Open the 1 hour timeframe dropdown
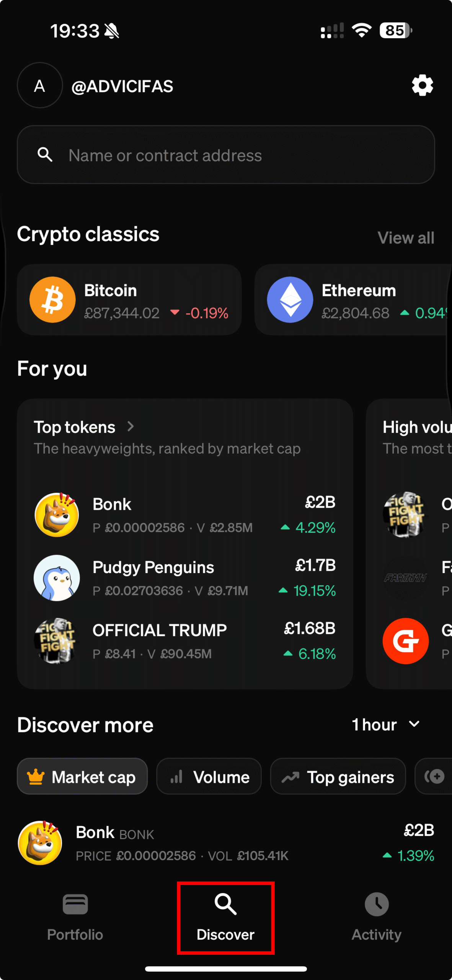Image resolution: width=452 pixels, height=980 pixels. (386, 725)
